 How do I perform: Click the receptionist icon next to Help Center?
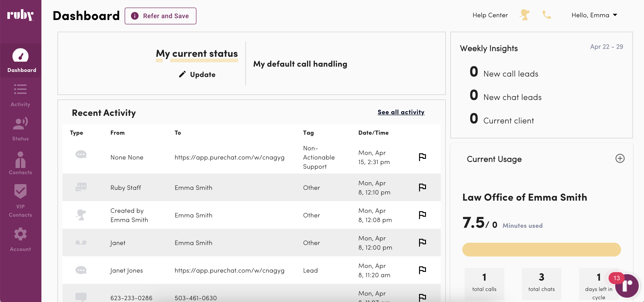click(x=524, y=15)
